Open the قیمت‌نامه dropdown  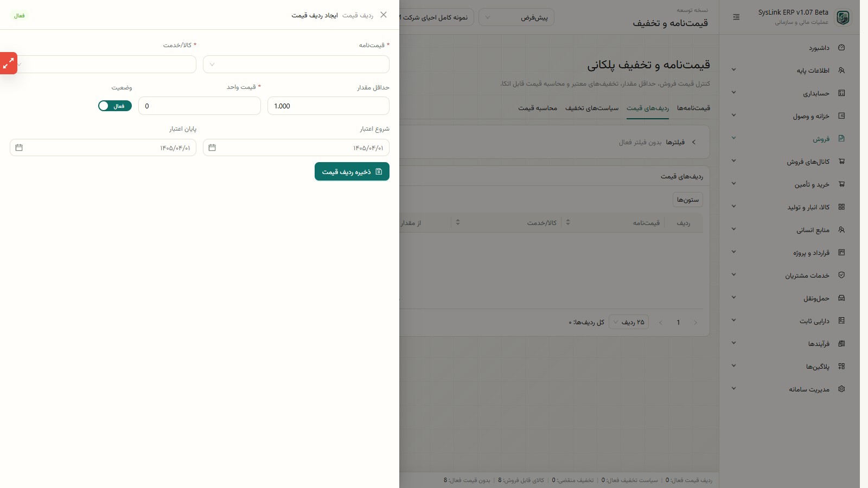click(296, 64)
